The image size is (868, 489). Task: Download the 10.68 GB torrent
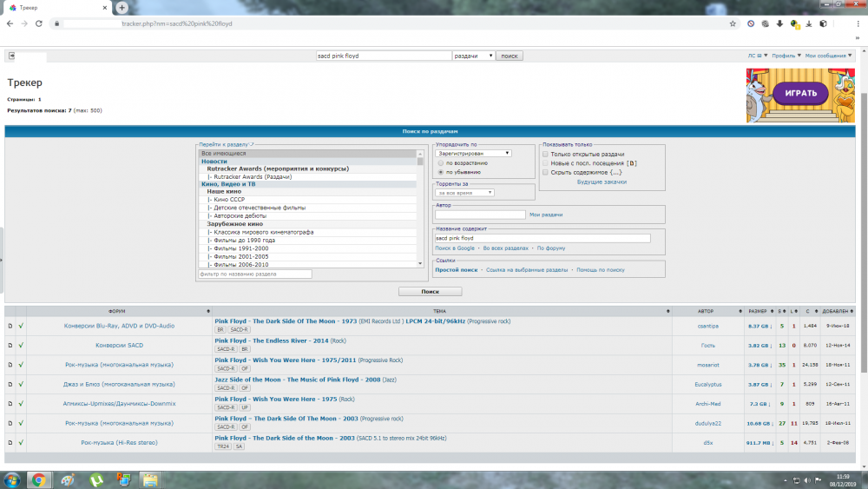pos(759,423)
